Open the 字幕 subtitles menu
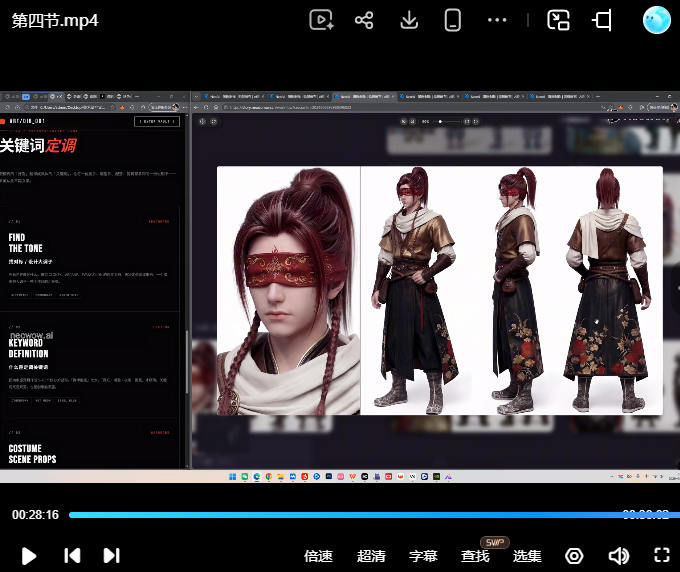The image size is (680, 572). pyautogui.click(x=423, y=556)
